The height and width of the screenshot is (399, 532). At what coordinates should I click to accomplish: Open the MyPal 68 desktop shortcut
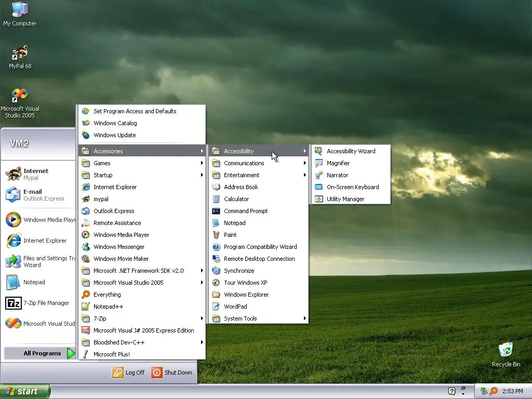pyautogui.click(x=20, y=57)
